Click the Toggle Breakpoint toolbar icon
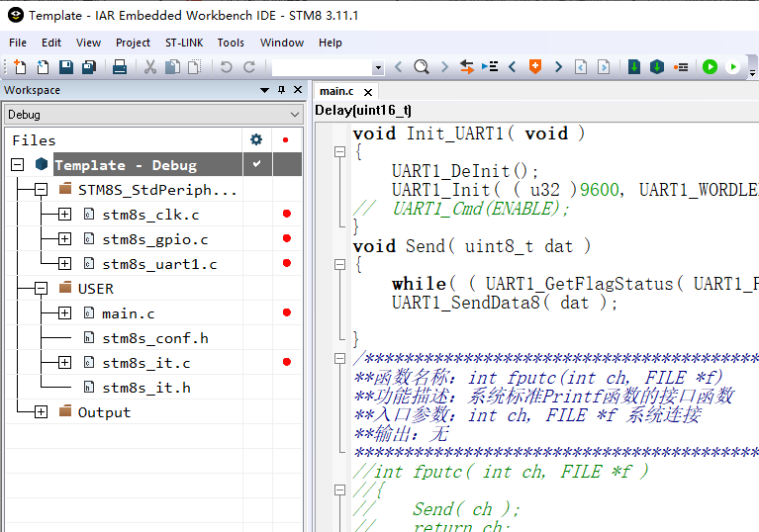Image resolution: width=759 pixels, height=532 pixels. (681, 66)
